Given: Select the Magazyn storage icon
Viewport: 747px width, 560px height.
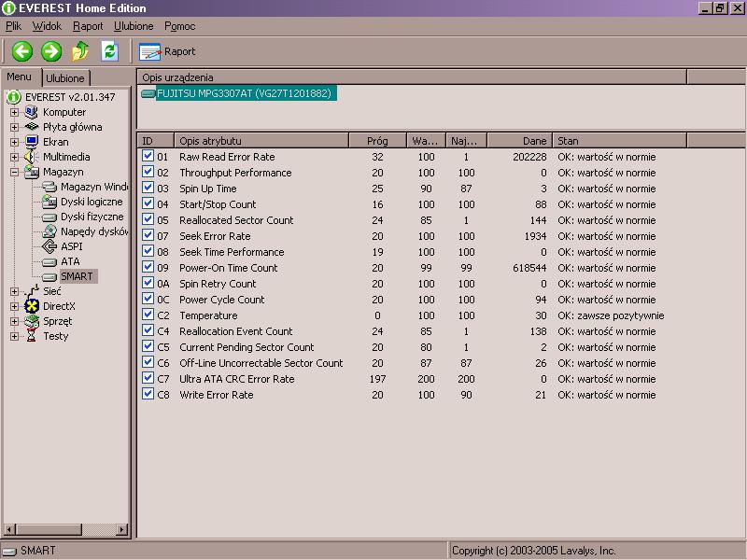Looking at the screenshot, I should point(32,172).
